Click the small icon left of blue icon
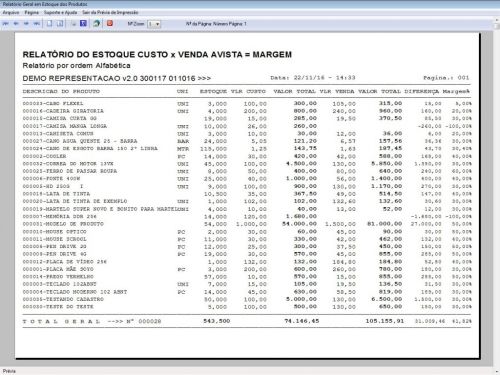 (x=73, y=24)
